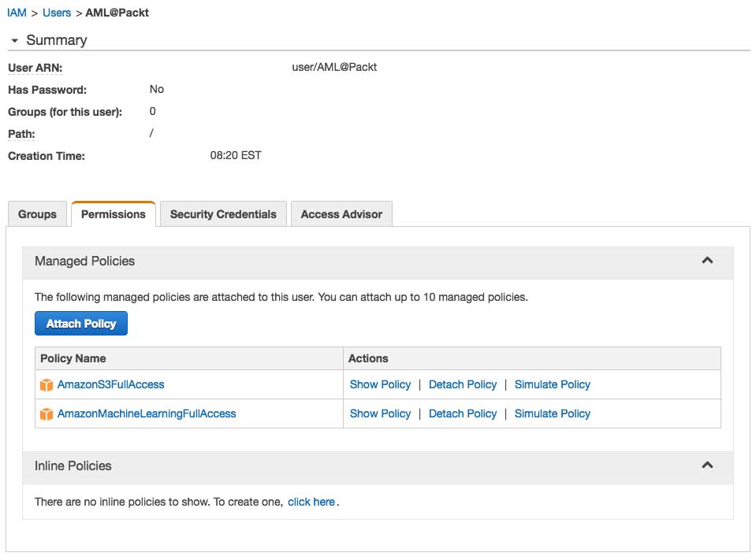Viewport: 756px width, 560px height.
Task: Click the AmazonMachineLearningFullAccess policy cube icon
Action: (x=47, y=414)
